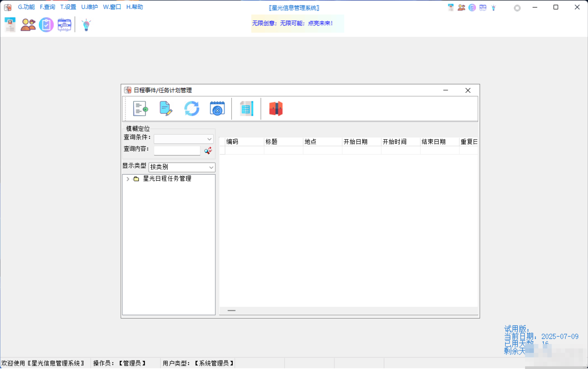The width and height of the screenshot is (588, 369).
Task: Click the first empty row under 编码
Action: click(x=244, y=150)
